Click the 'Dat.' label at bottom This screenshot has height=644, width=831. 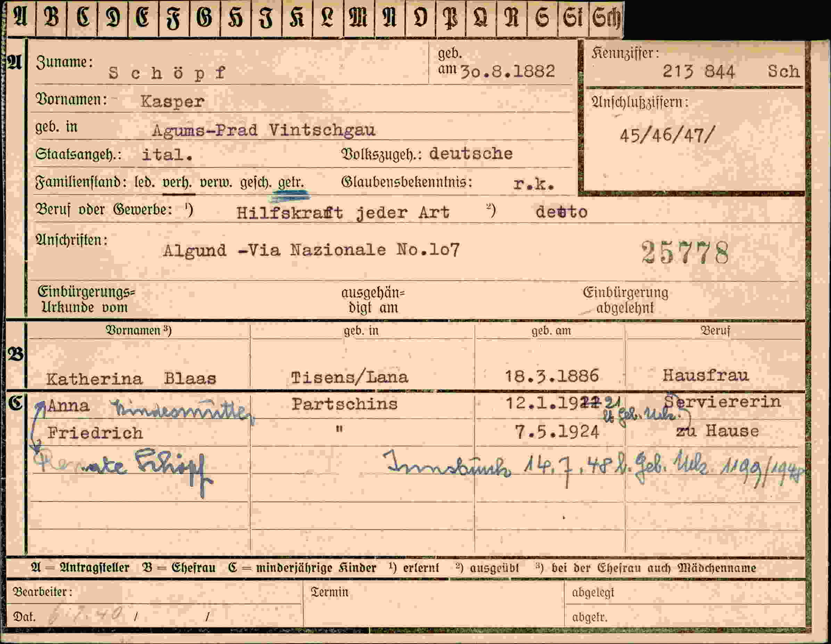coord(24,617)
